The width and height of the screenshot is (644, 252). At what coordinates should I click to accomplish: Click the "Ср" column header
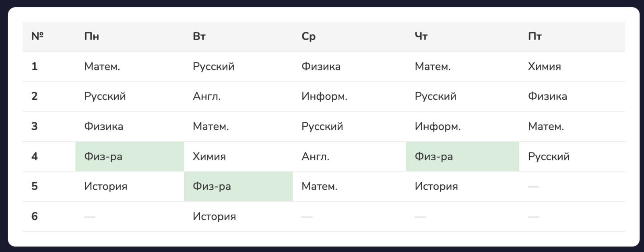point(308,37)
